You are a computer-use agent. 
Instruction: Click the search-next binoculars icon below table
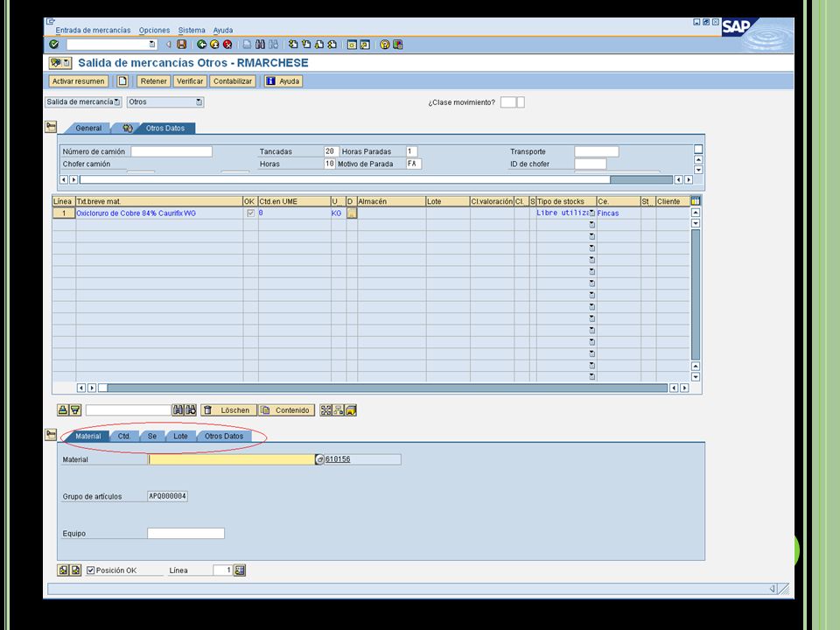[191, 410]
